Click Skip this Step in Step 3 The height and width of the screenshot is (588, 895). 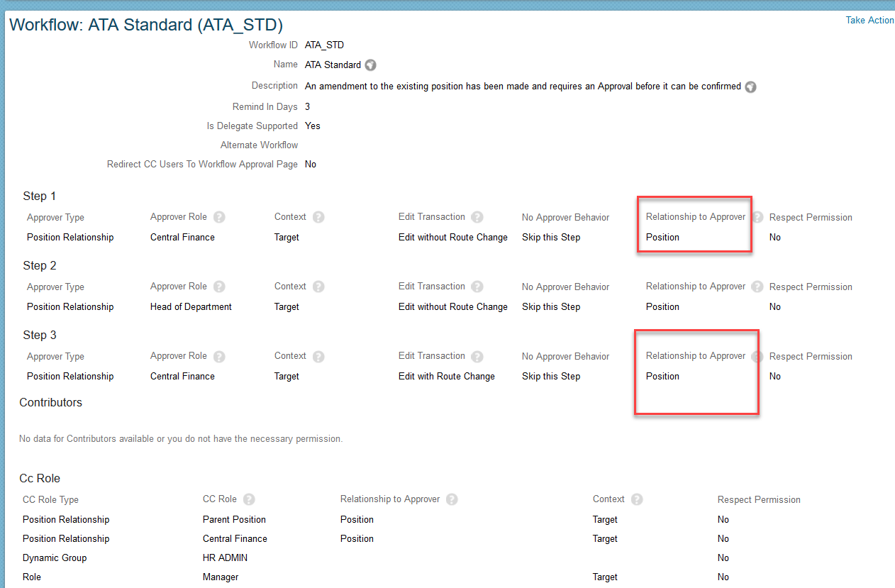click(551, 377)
